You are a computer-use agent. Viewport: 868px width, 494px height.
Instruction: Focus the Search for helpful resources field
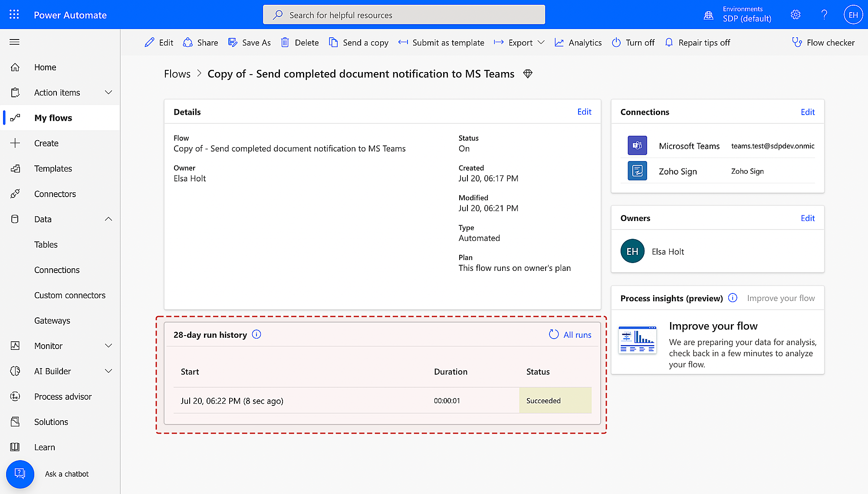point(404,15)
